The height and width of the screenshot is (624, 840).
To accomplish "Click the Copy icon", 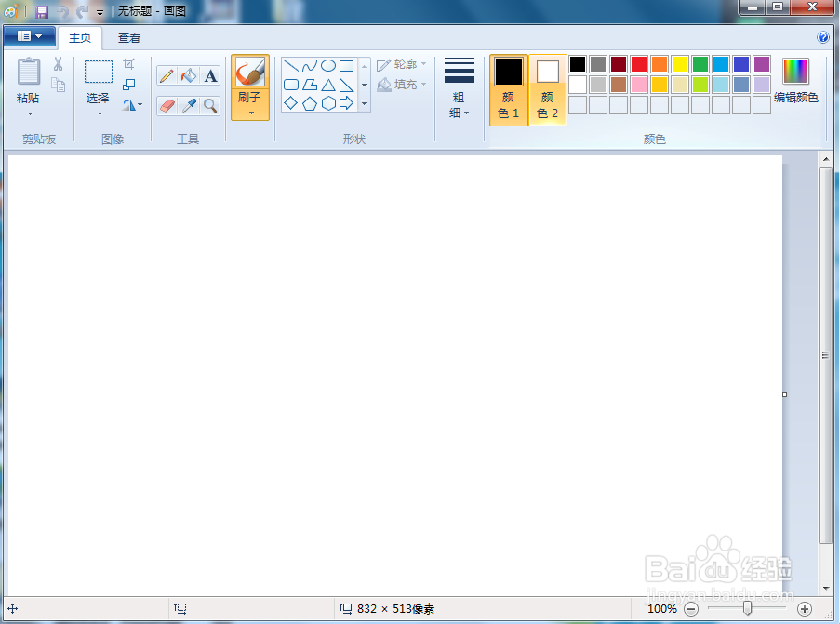I will click(x=58, y=85).
